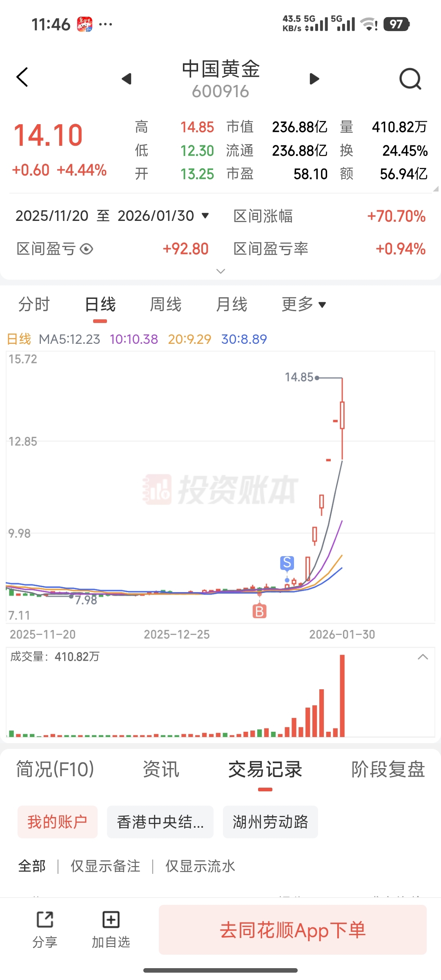
Task: Tap the 日线 legend label above chart
Action: point(19,339)
